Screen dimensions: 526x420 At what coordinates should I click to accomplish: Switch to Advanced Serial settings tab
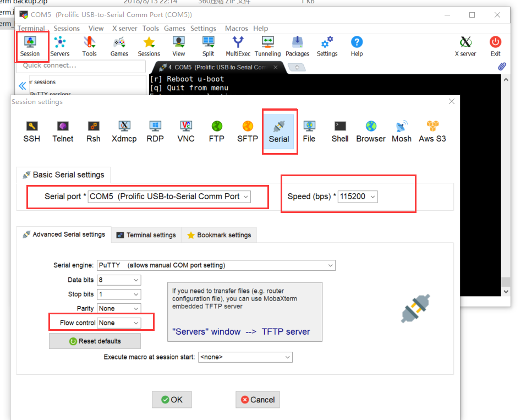click(64, 234)
